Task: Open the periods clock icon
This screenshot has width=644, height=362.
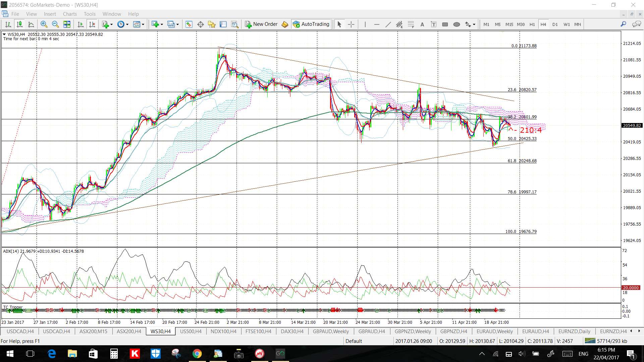Action: [121, 24]
